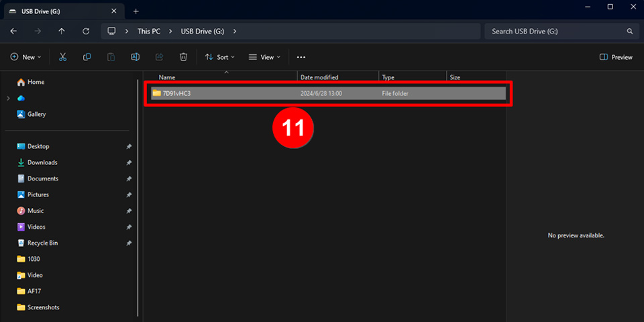The width and height of the screenshot is (644, 322).
Task: Click the Cut scissors icon
Action: (x=62, y=57)
